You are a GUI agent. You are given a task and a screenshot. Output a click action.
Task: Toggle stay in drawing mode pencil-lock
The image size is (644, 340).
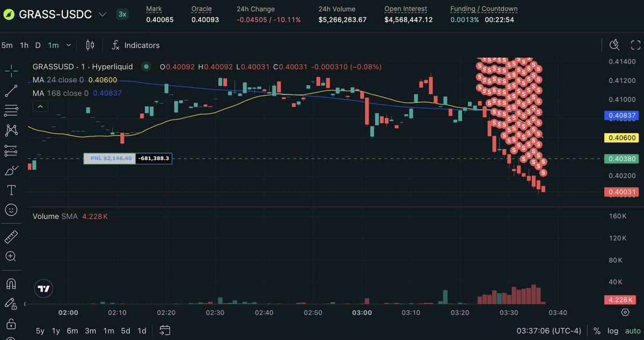tap(11, 304)
